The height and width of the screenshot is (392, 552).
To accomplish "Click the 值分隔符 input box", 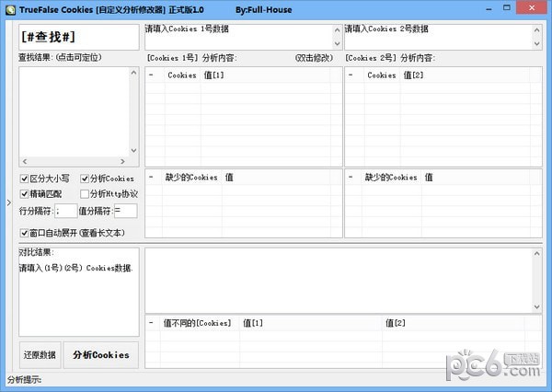I will pyautogui.click(x=125, y=212).
